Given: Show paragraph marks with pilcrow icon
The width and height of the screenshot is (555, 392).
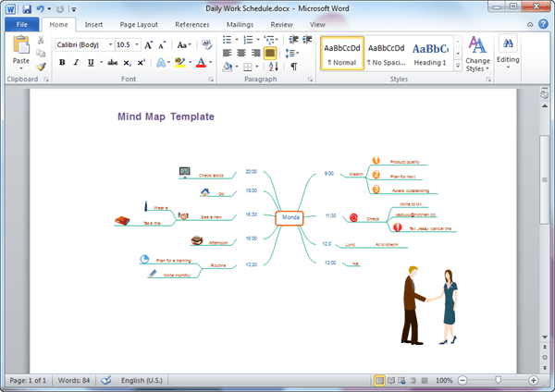Looking at the screenshot, I should tap(294, 67).
